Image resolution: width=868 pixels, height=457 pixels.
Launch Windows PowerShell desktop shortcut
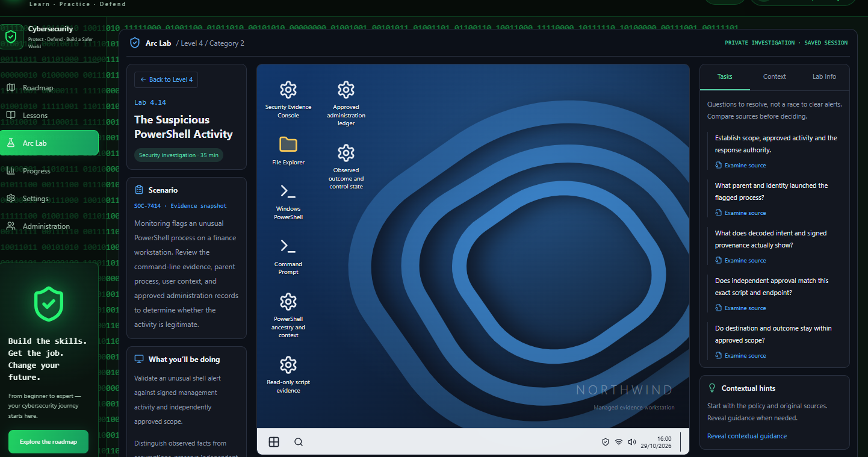pyautogui.click(x=288, y=202)
